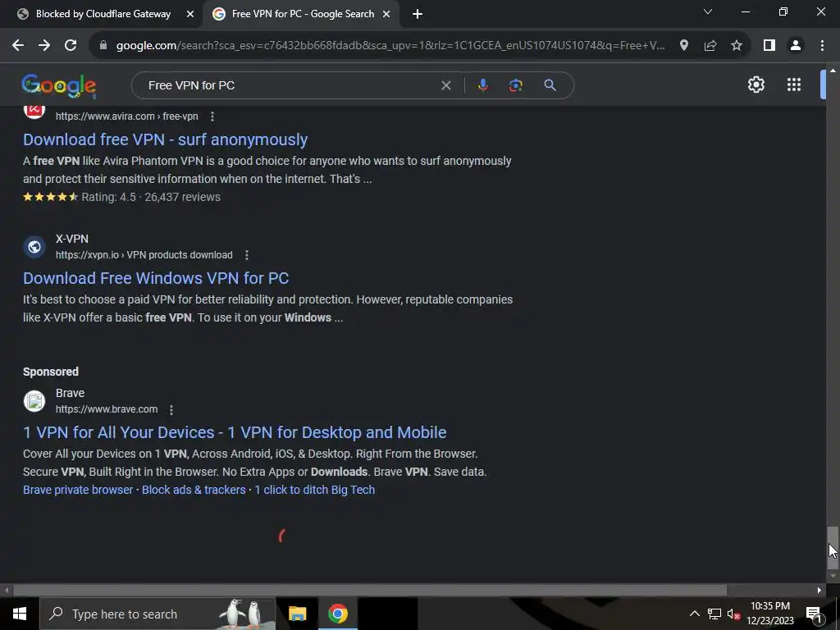
Task: Open the Google apps grid
Action: click(794, 84)
